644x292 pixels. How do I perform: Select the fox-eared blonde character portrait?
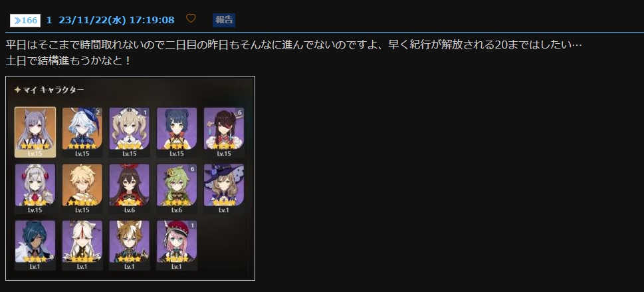point(130,245)
